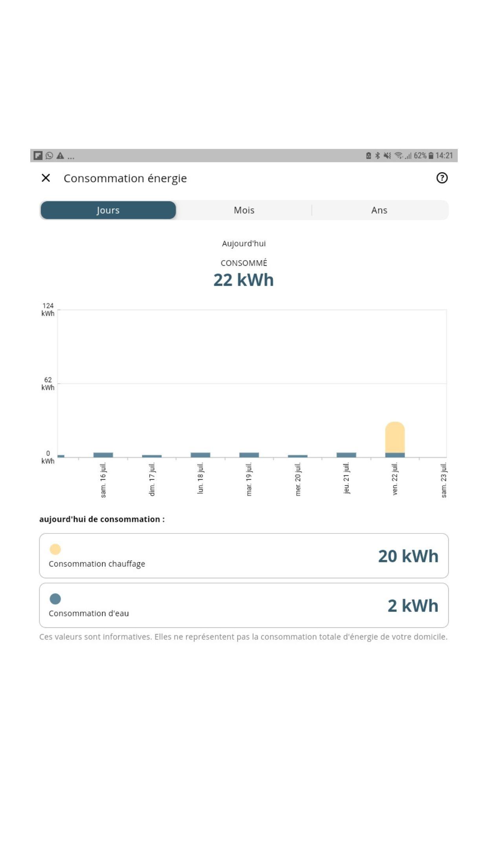Tap the WhatsApp notification icon
The width and height of the screenshot is (488, 868).
(x=49, y=156)
